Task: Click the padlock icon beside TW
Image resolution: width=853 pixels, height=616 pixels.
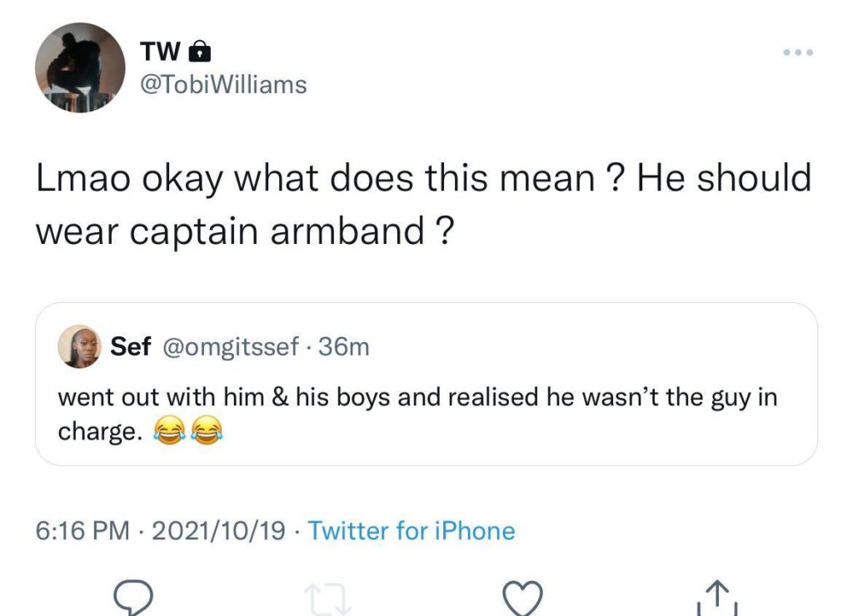Action: (x=199, y=52)
